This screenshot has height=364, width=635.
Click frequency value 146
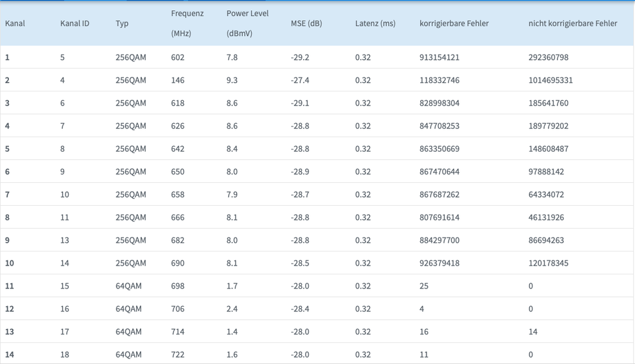tap(177, 80)
